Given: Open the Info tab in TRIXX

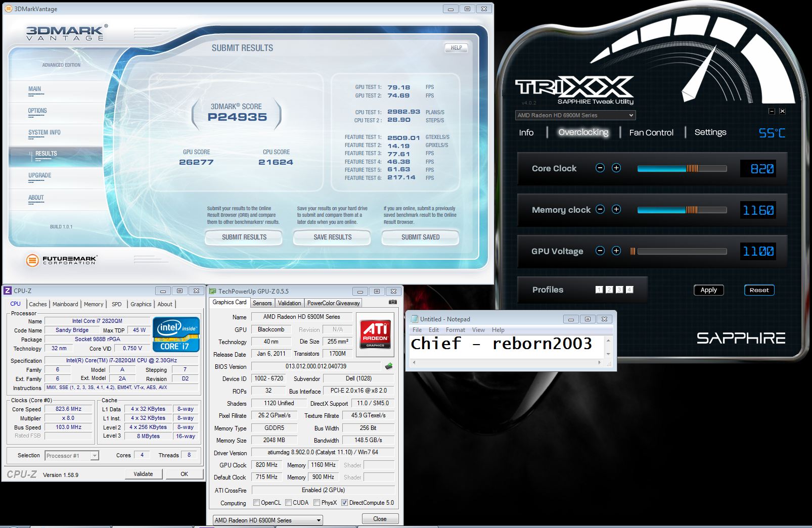Looking at the screenshot, I should (526, 132).
